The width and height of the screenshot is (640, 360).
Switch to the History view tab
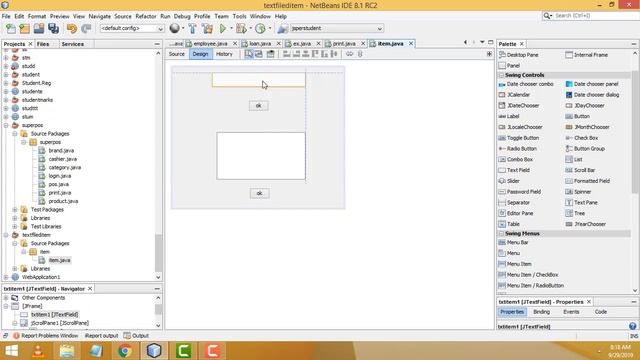click(224, 54)
